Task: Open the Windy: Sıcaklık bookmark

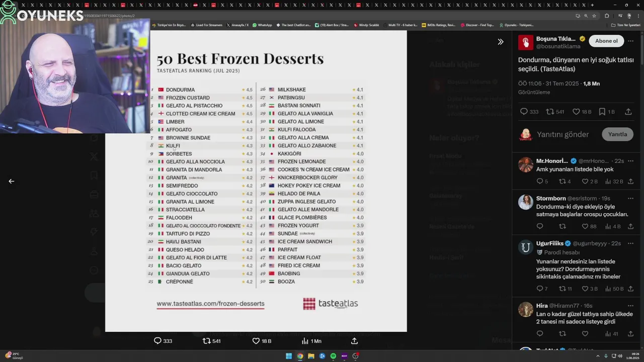Action: pyautogui.click(x=367, y=25)
